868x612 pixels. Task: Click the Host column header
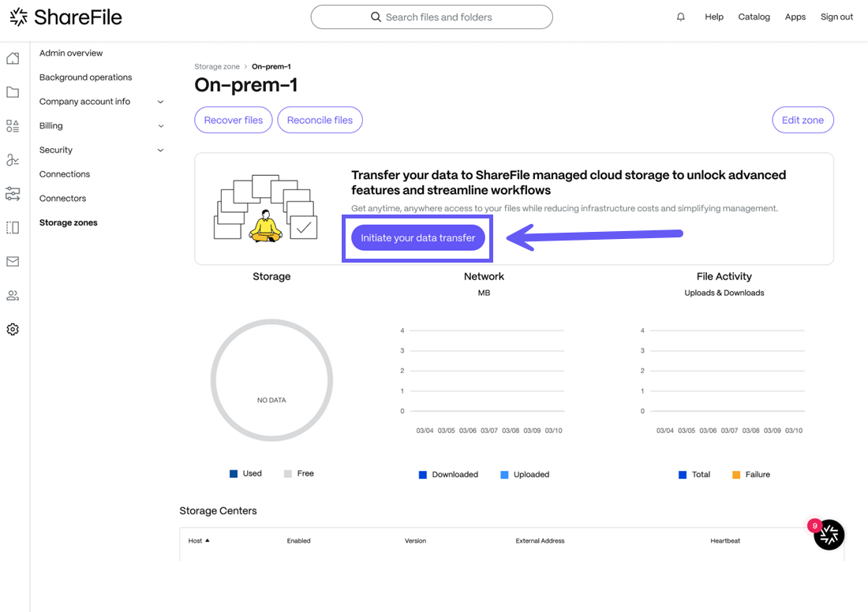coord(195,540)
